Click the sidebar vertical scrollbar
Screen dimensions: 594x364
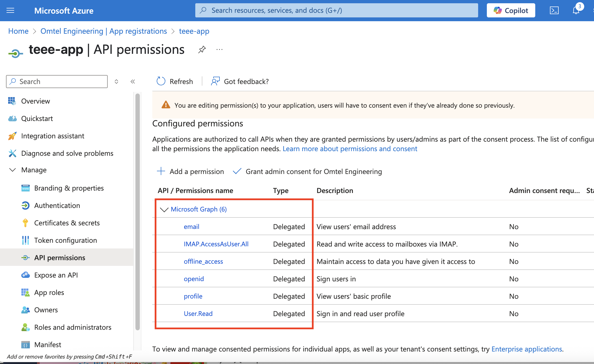(138, 212)
